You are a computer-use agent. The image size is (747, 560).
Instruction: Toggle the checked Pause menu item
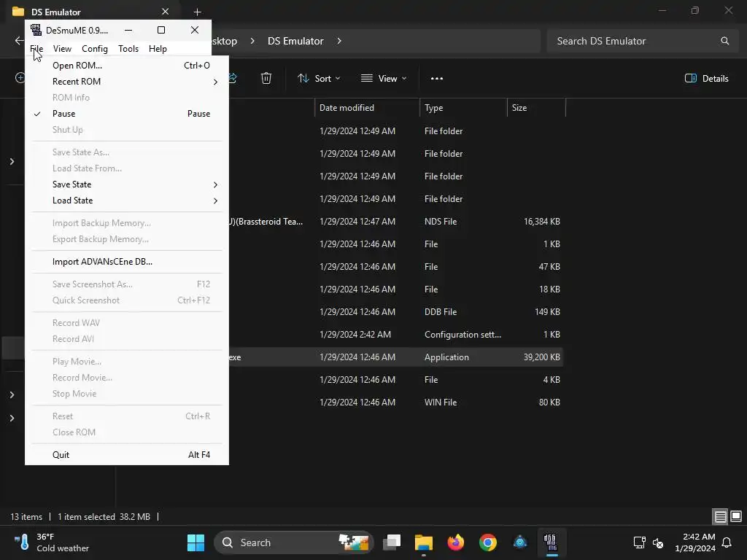[x=127, y=113]
